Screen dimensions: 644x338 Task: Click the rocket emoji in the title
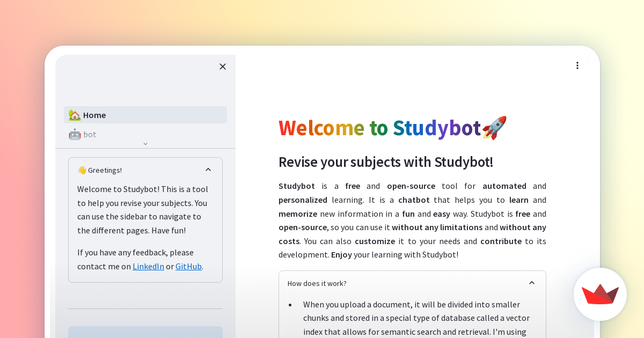[494, 128]
